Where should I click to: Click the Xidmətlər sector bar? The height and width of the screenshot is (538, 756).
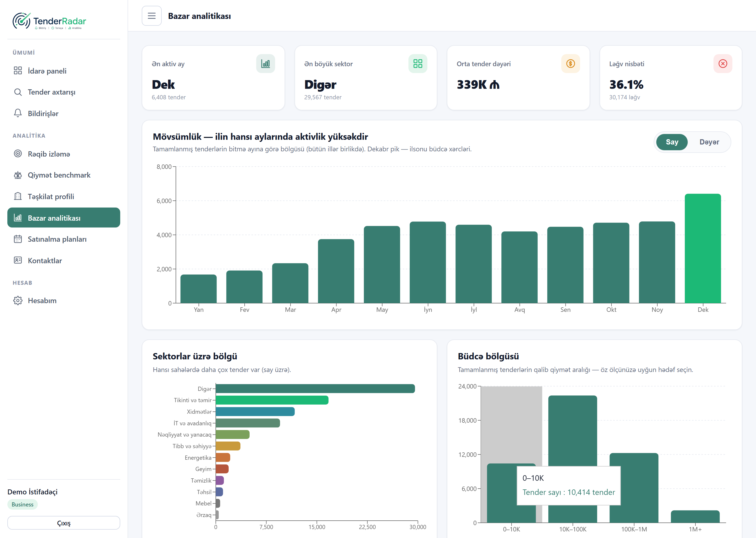point(255,412)
